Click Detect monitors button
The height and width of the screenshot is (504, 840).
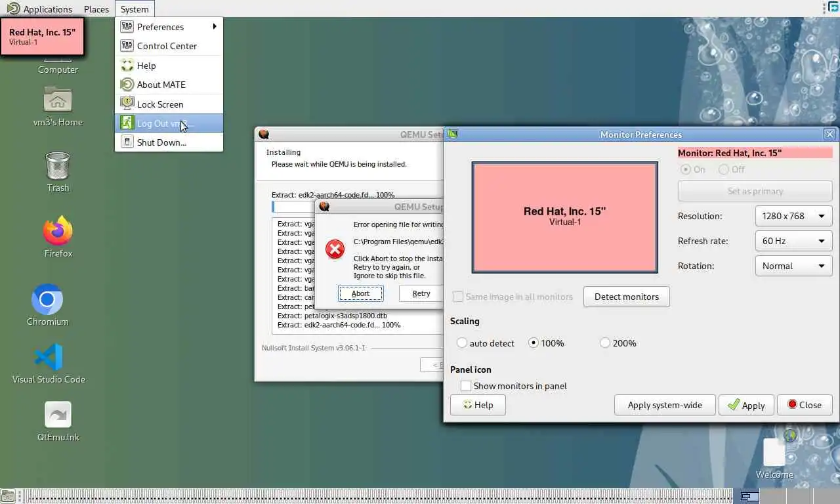pos(626,297)
